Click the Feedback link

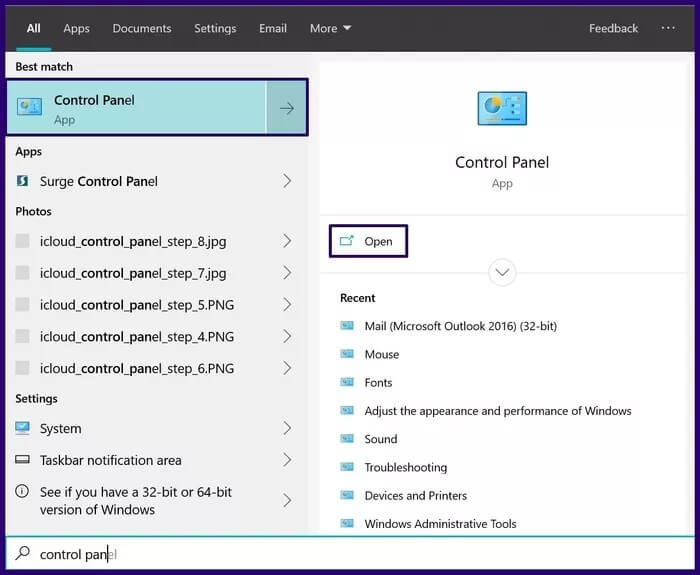pyautogui.click(x=613, y=29)
